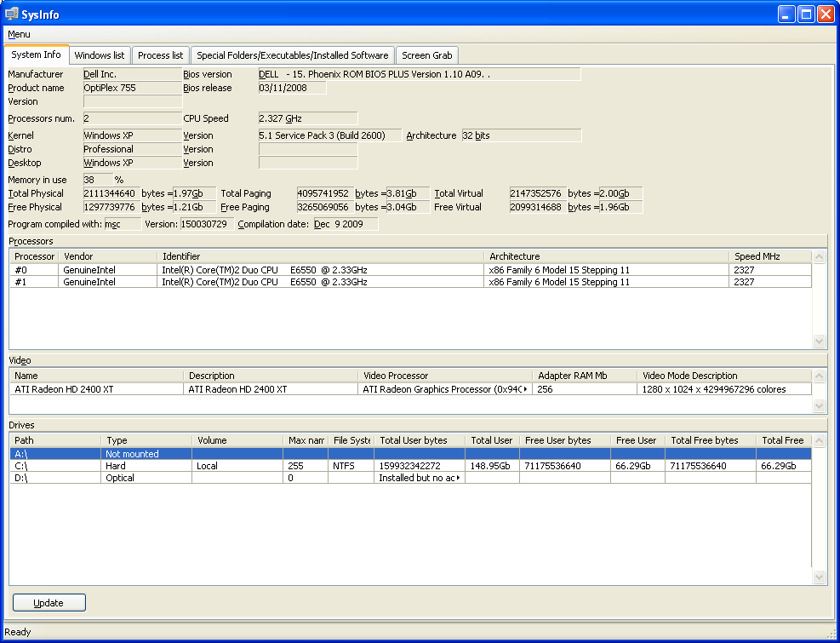
Task: Click the Total Physical bytes field 2111344640
Action: point(111,193)
